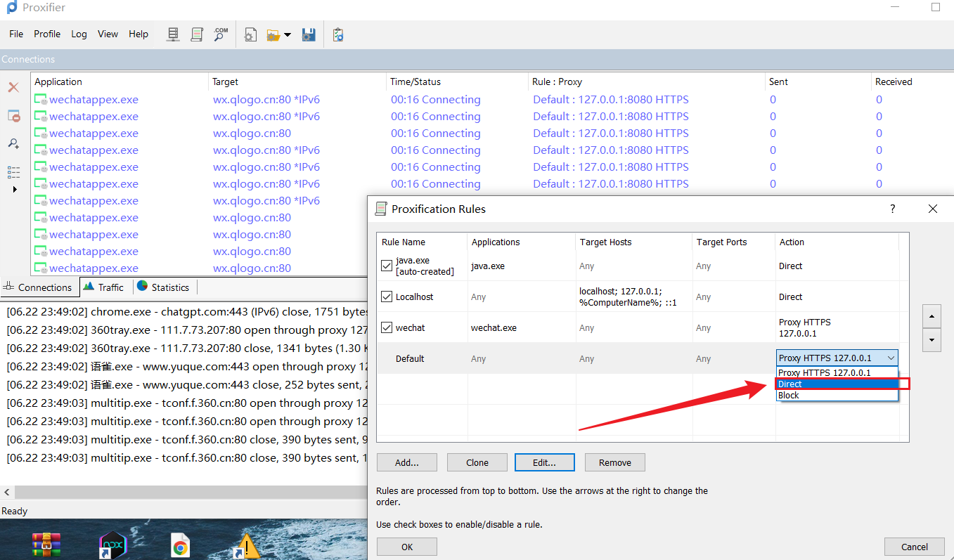Click the WinRAR desktop icon
This screenshot has height=560, width=954.
coord(46,545)
